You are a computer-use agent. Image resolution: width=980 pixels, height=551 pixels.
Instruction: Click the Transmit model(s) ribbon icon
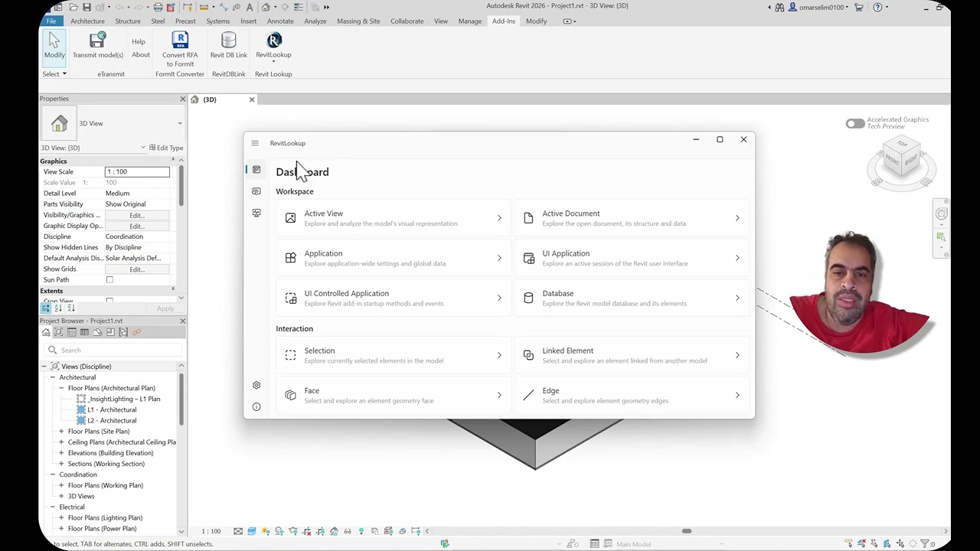pos(97,41)
